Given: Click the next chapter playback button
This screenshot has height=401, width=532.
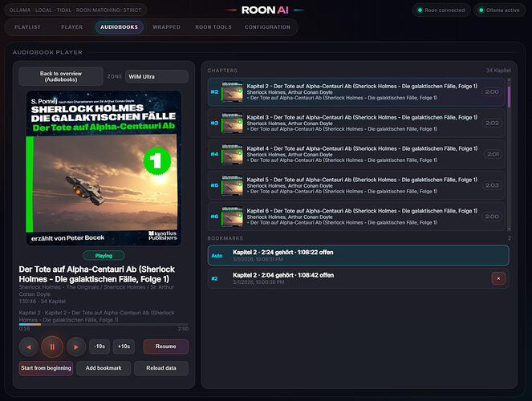Looking at the screenshot, I should [x=76, y=346].
